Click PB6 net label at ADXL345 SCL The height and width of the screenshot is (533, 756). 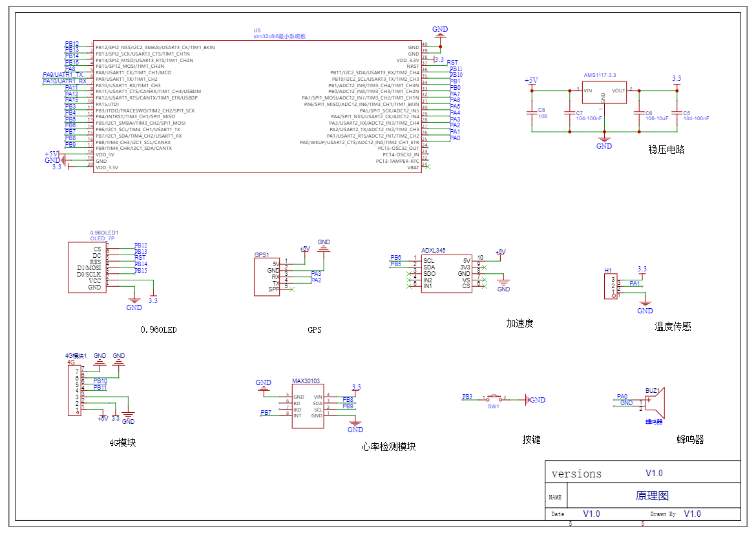(396, 258)
